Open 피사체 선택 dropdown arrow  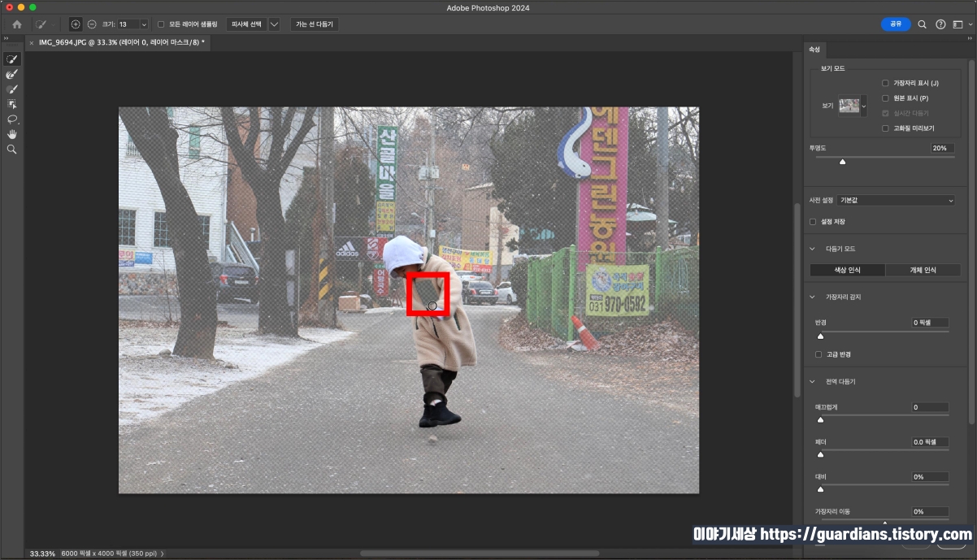[x=274, y=24]
